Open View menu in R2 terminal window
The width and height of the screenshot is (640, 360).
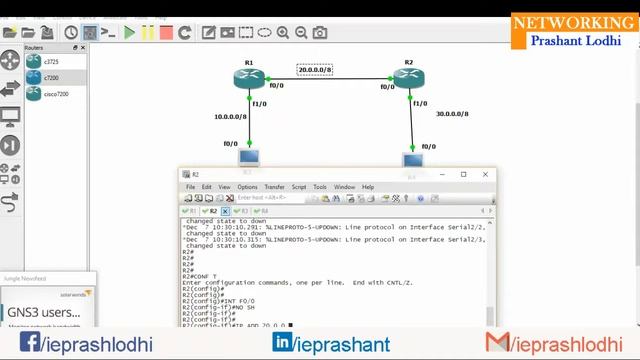224,187
